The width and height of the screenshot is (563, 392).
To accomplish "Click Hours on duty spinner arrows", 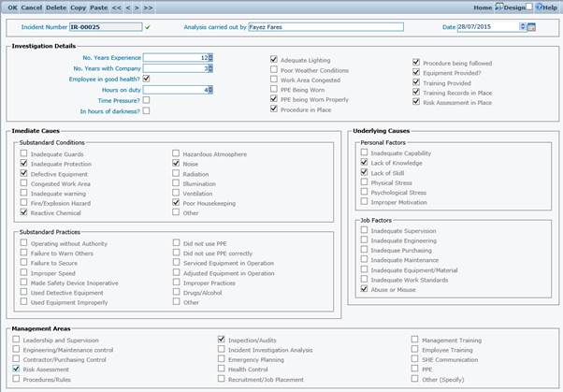I will [210, 90].
